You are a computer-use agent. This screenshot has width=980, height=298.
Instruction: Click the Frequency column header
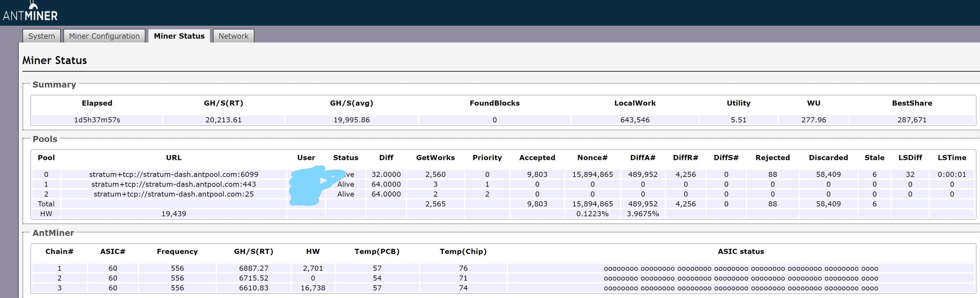point(177,252)
